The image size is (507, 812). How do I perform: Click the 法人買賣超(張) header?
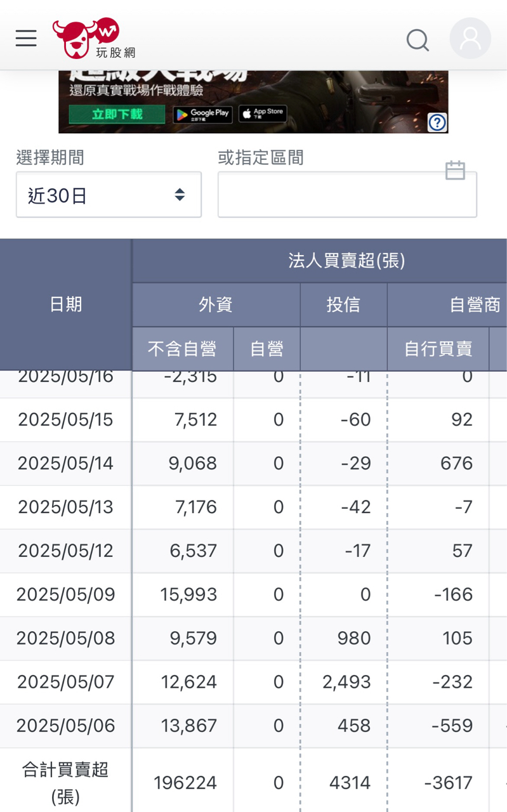[x=346, y=261]
